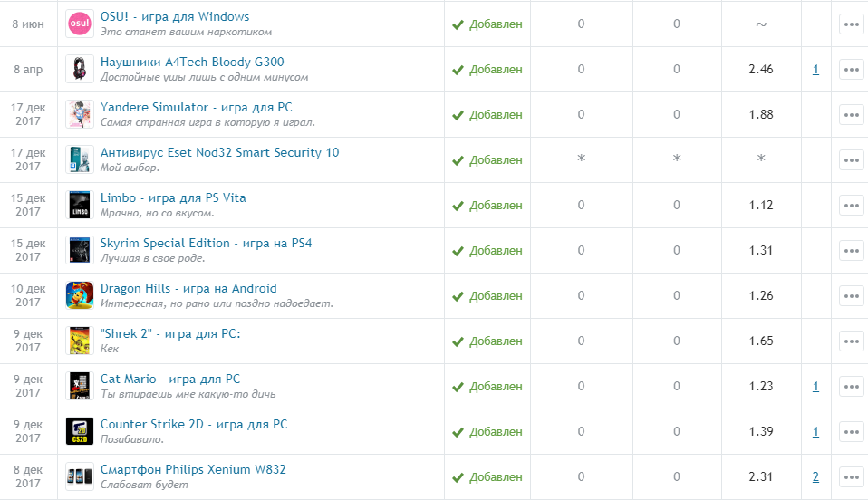Open more options for Cat Mario row
The width and height of the screenshot is (868, 500).
click(x=852, y=387)
